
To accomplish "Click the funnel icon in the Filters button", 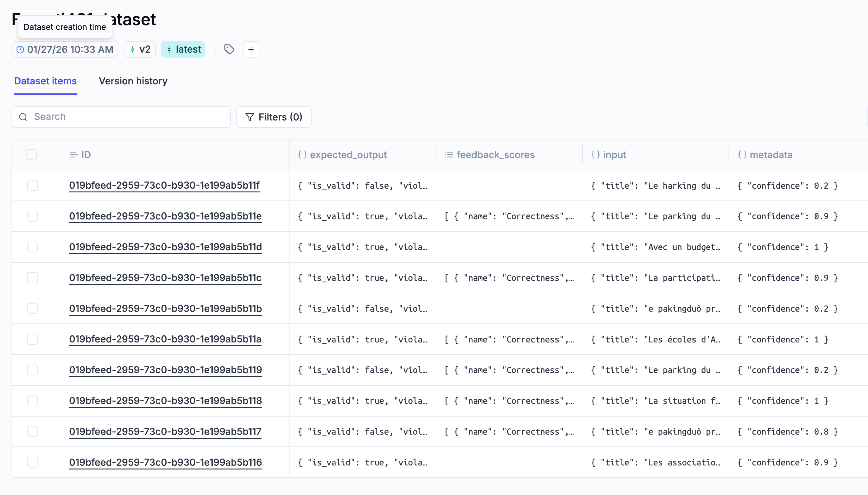I will [x=250, y=117].
